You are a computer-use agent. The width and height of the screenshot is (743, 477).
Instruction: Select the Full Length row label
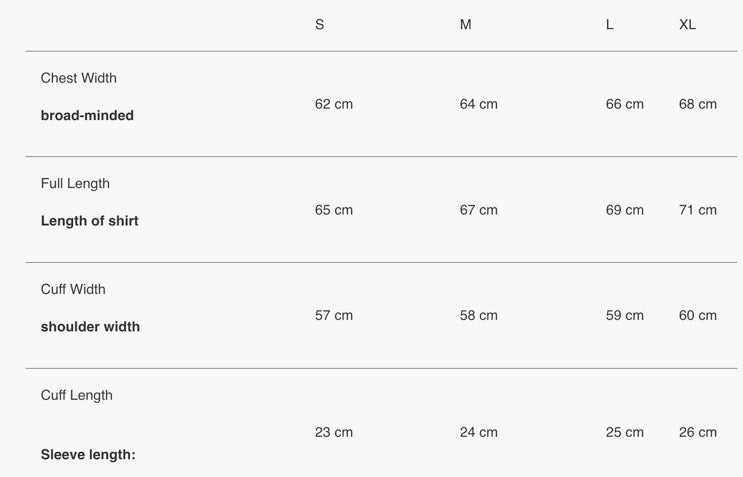coord(75,184)
